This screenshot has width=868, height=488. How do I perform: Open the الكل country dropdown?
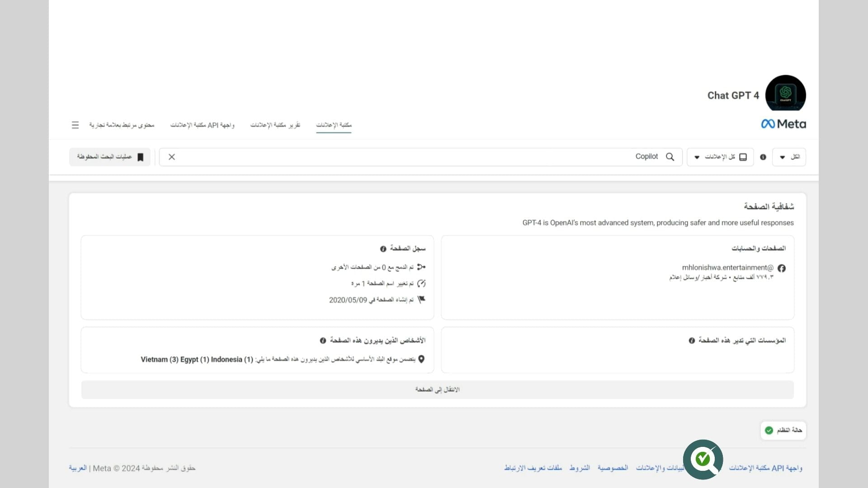[789, 157]
